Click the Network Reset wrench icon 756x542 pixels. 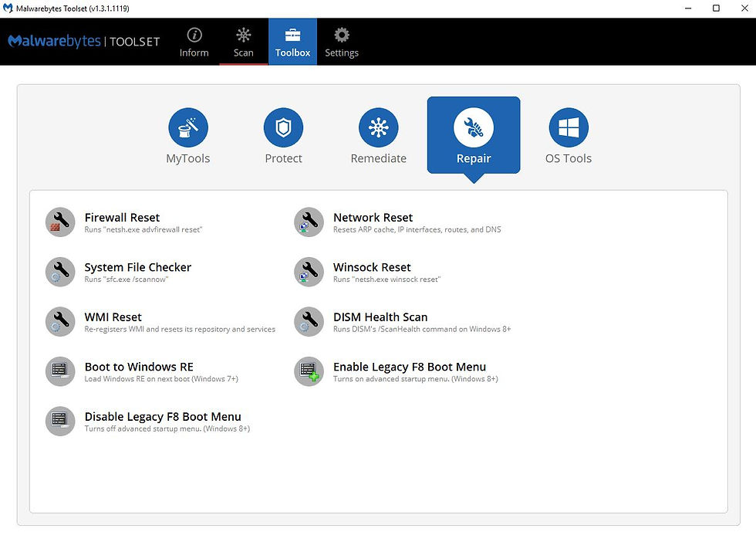309,222
